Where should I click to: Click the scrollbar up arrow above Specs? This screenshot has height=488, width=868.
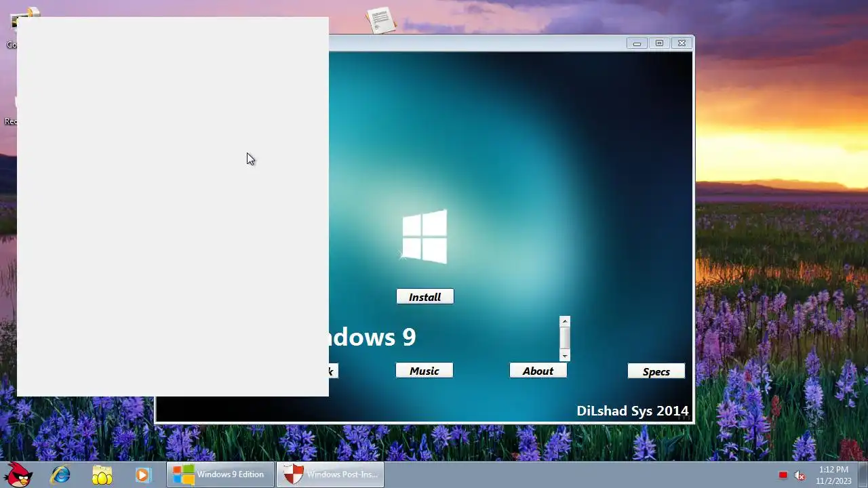565,321
